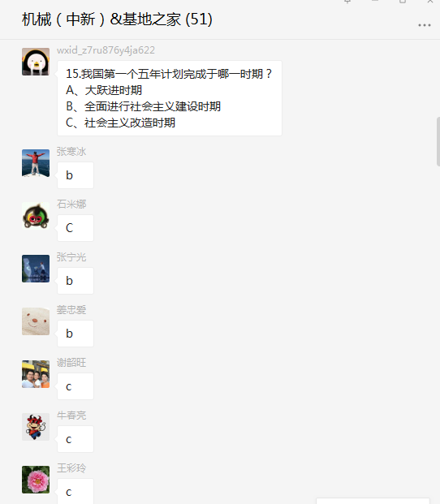The width and height of the screenshot is (440, 504).
Task: Select the question 15 message bubble
Action: pyautogui.click(x=170, y=98)
